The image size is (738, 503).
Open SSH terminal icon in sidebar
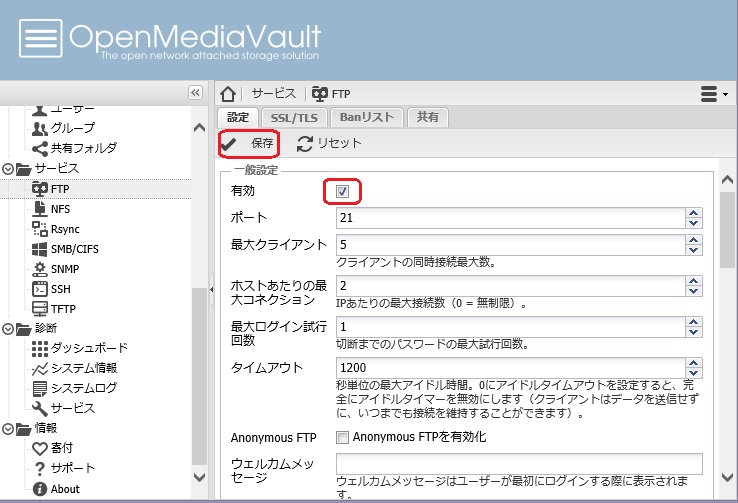tap(40, 289)
